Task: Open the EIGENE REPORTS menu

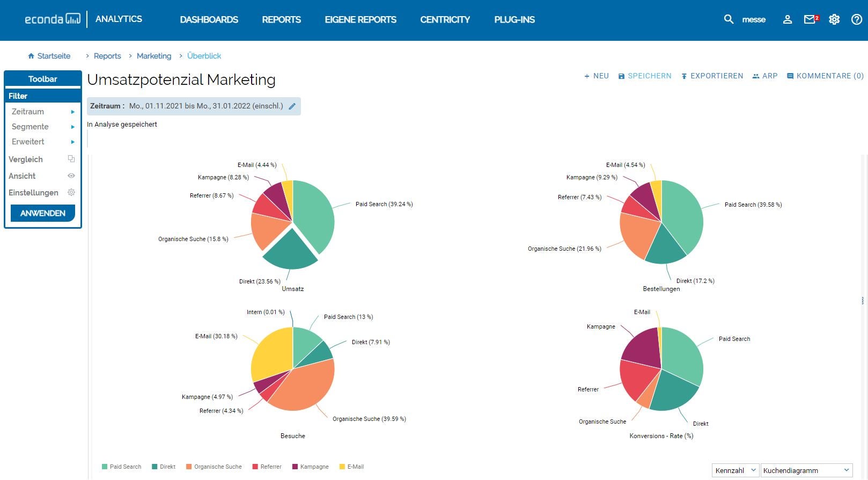Action: pos(361,19)
